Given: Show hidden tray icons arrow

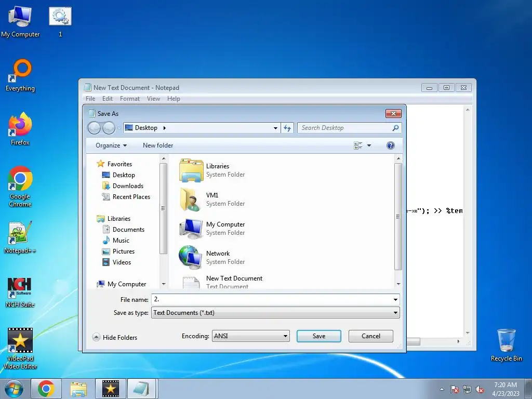Looking at the screenshot, I should pyautogui.click(x=442, y=389).
